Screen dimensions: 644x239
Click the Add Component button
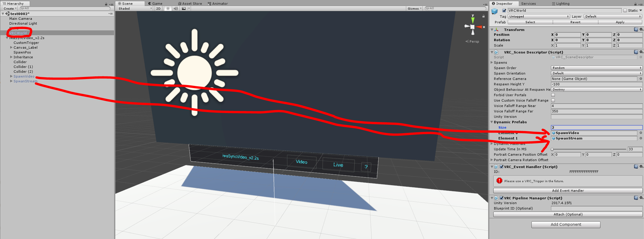click(566, 225)
